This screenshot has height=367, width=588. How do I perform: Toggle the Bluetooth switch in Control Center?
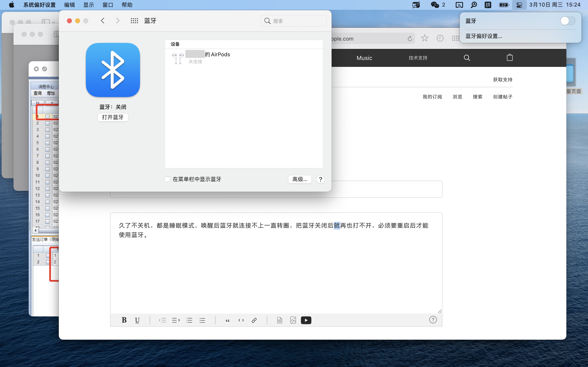568,21
